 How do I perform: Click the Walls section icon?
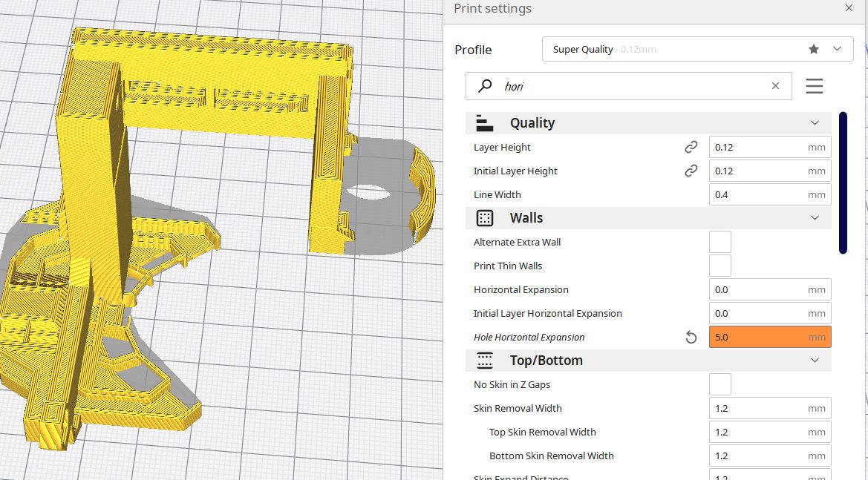tap(484, 217)
